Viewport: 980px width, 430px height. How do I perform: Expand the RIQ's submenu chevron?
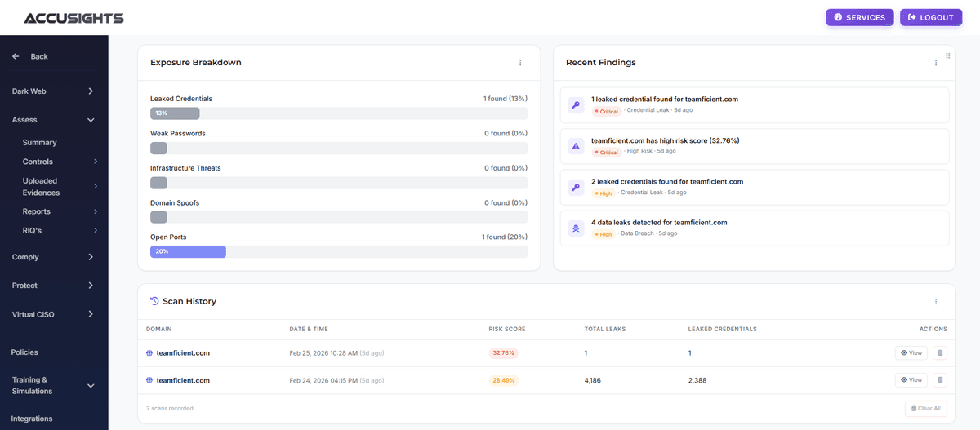click(x=96, y=230)
